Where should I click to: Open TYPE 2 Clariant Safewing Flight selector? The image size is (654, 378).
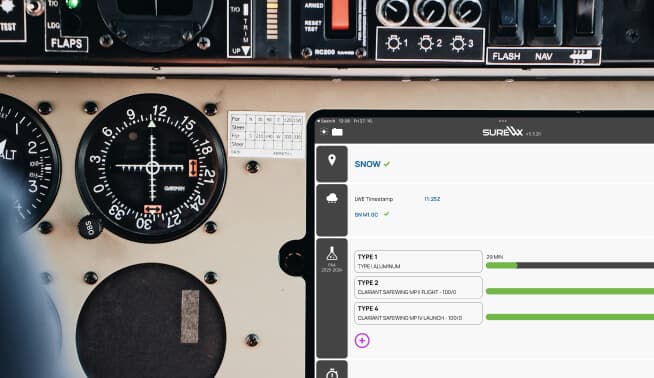418,287
